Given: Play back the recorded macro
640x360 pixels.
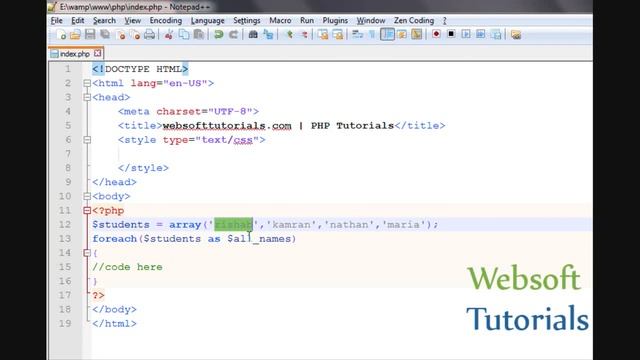Looking at the screenshot, I should pyautogui.click(x=466, y=34).
